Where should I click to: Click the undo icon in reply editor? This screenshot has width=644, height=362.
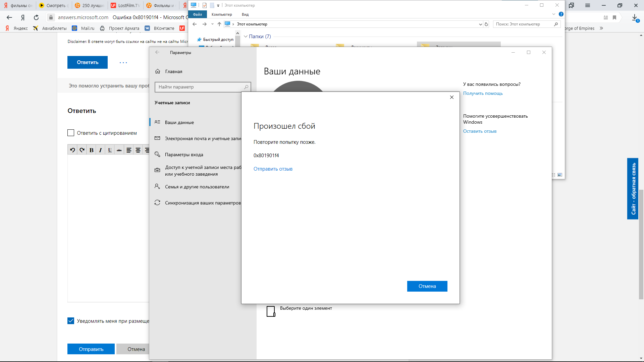tap(72, 150)
